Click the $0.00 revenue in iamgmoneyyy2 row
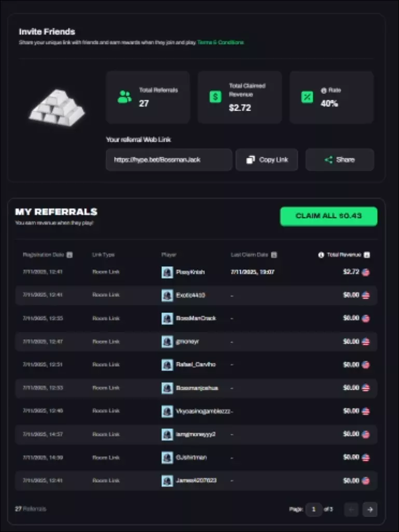This screenshot has width=399, height=532. (x=351, y=434)
